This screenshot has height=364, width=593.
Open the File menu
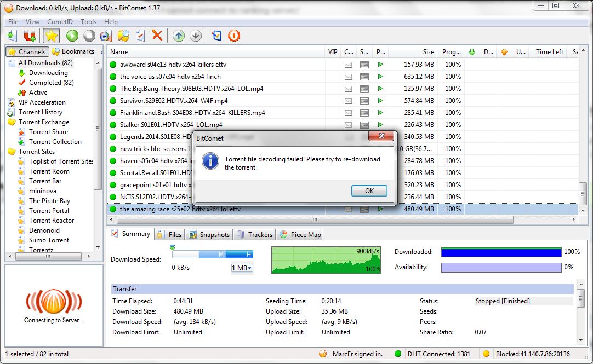[x=13, y=22]
